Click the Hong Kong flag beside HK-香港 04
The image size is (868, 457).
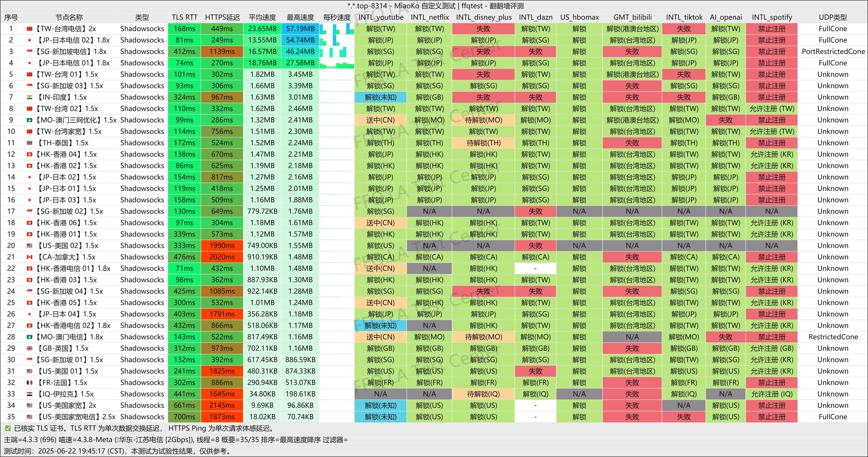click(29, 154)
